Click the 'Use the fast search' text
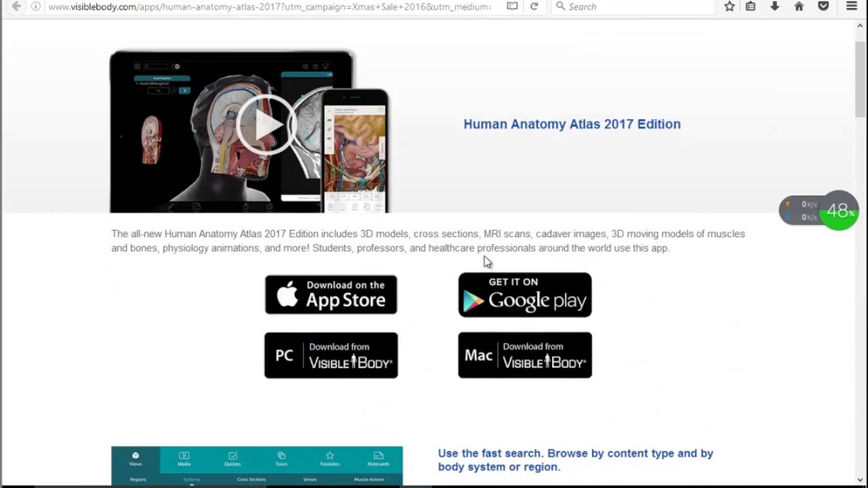Screen dimensions: 868x488 click(576, 460)
